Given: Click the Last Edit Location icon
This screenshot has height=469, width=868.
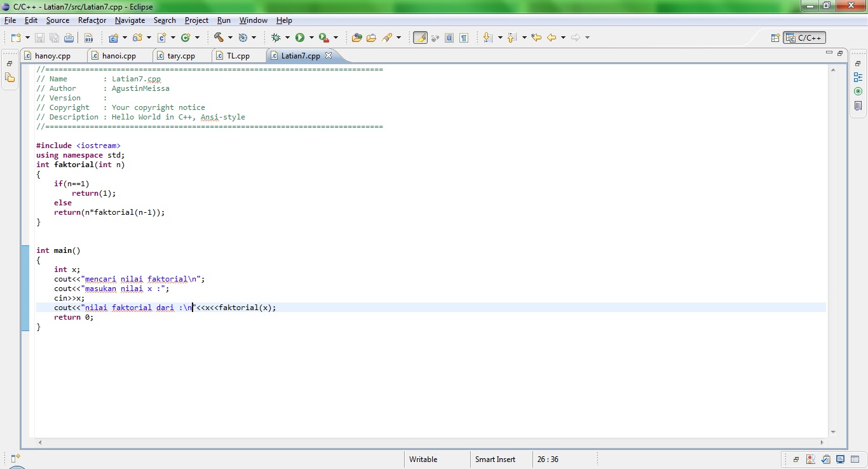Looking at the screenshot, I should pos(536,37).
